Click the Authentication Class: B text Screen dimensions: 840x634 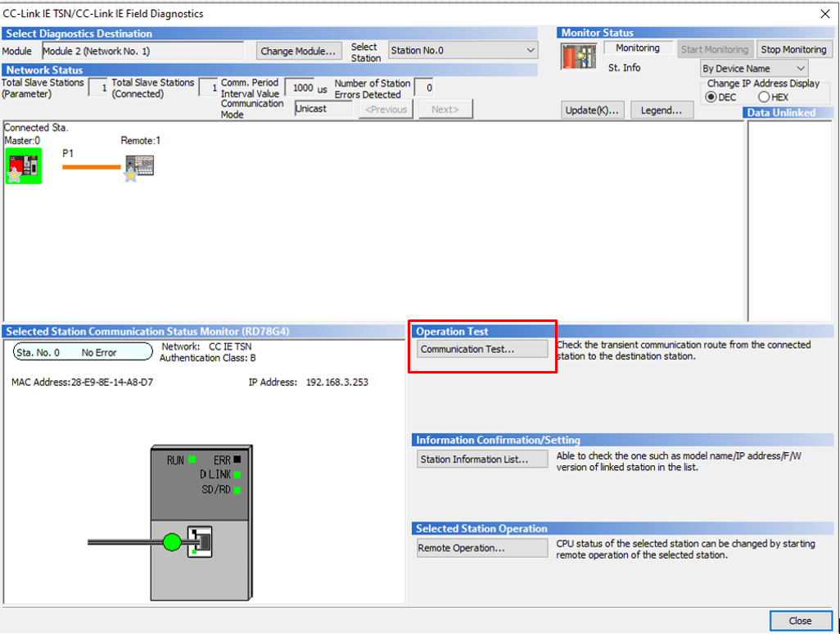207,358
